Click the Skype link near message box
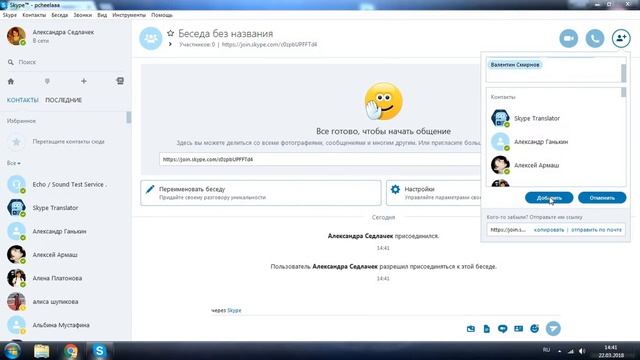Viewport: 640px width, 360px height. pos(234,311)
